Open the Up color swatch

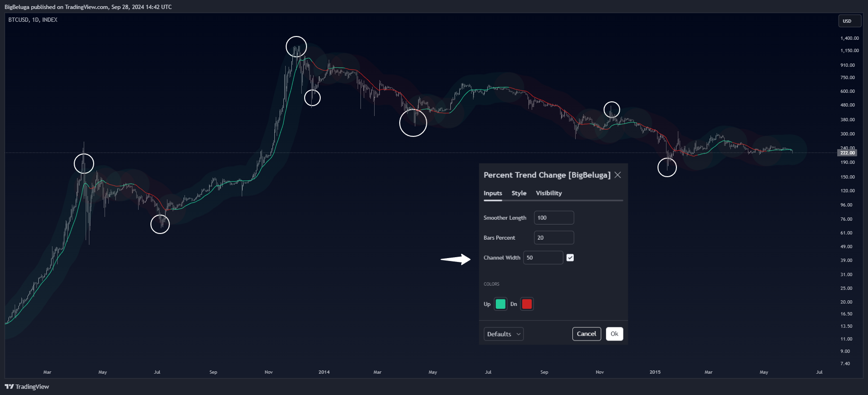pos(500,304)
